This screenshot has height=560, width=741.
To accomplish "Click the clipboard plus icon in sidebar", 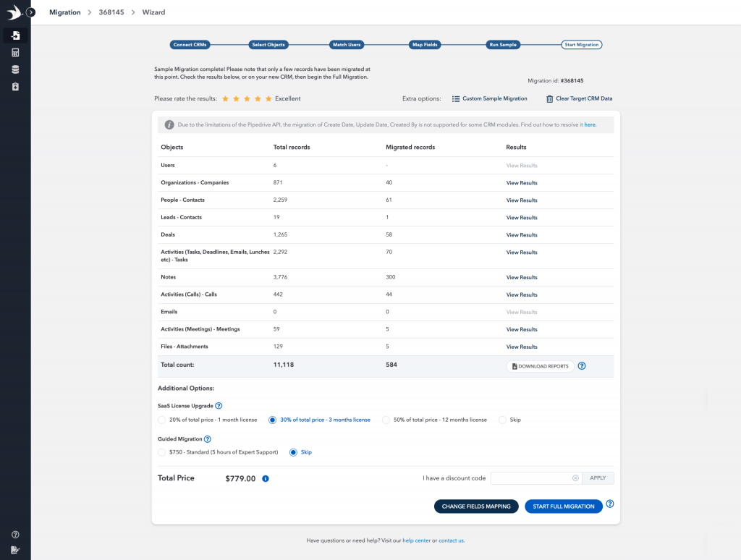I will (15, 87).
